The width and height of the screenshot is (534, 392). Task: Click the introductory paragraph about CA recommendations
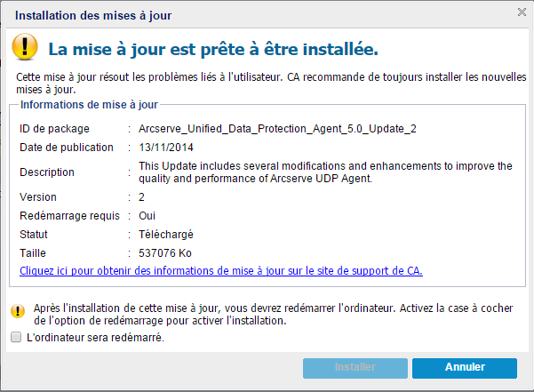(x=267, y=84)
